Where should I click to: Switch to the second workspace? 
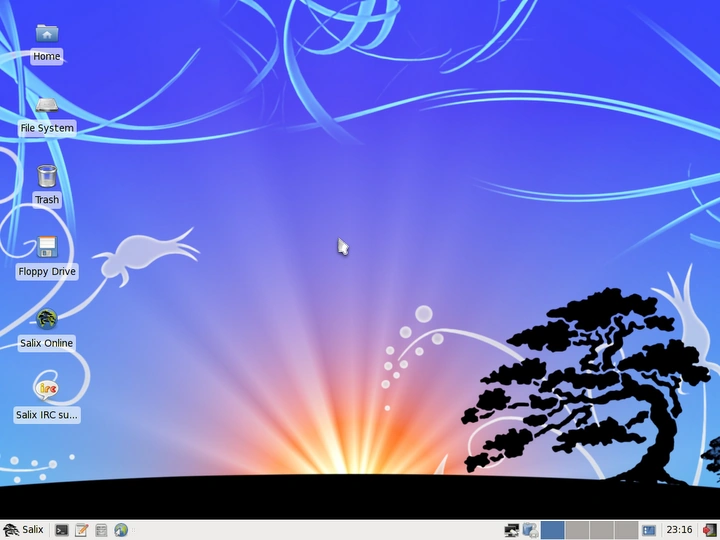coord(577,530)
